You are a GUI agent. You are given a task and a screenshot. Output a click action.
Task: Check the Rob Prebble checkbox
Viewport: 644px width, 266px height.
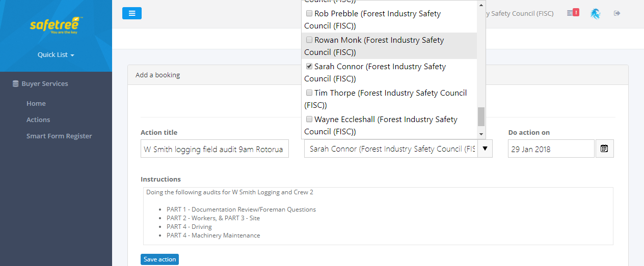(x=309, y=14)
